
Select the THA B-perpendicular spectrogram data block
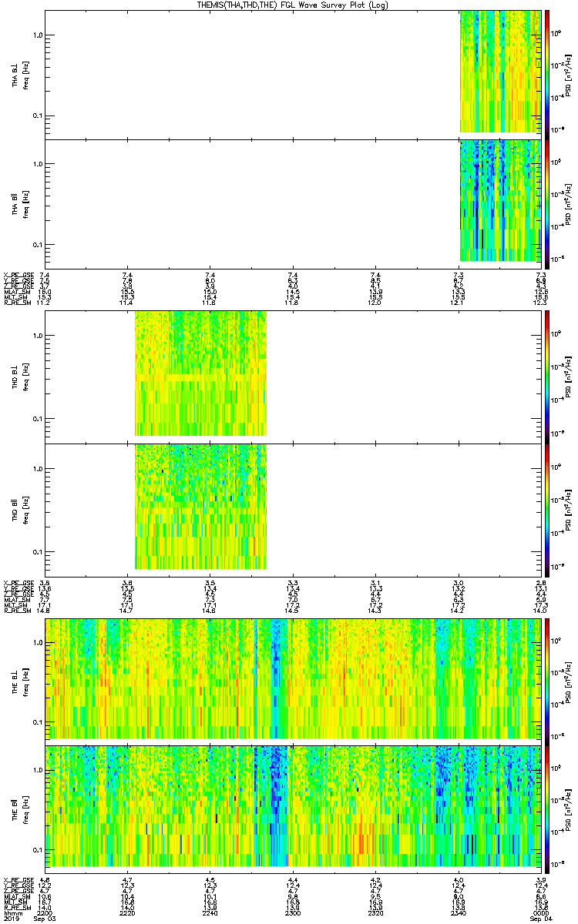click(500, 72)
